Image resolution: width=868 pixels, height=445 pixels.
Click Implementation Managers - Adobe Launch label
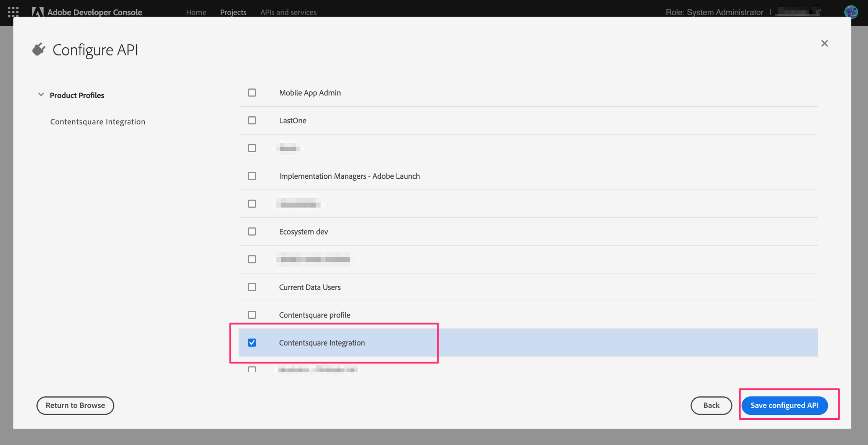click(349, 176)
